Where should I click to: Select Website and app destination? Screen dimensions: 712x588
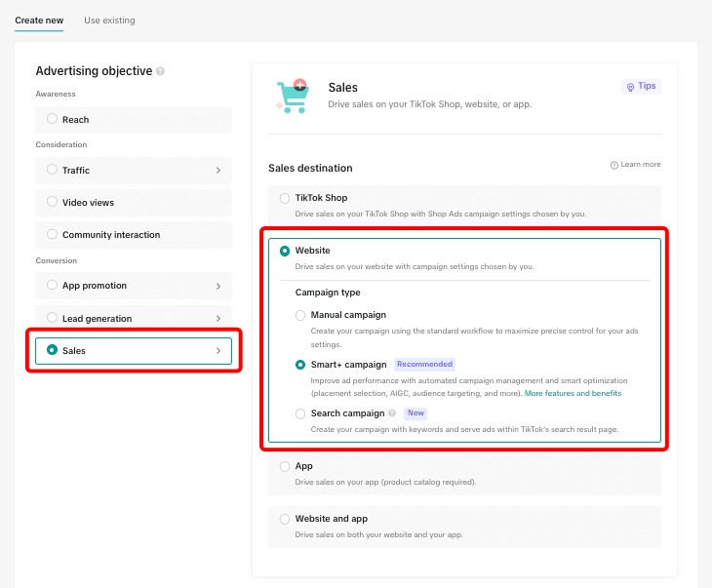point(285,519)
